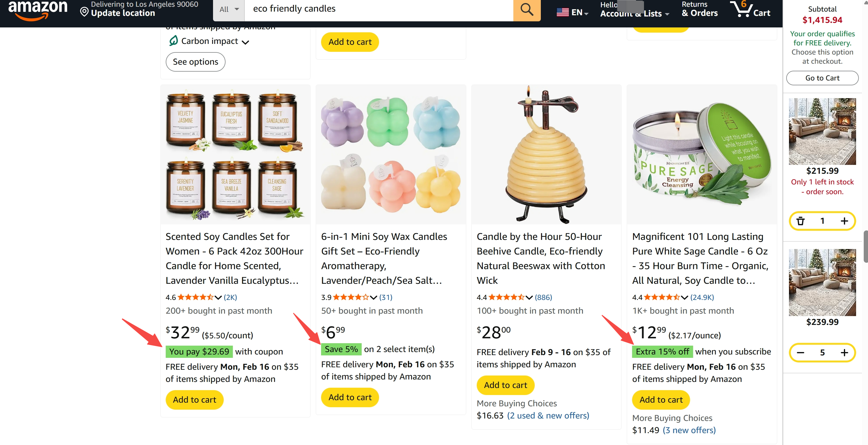Click the See options button
Viewport: 868px width, 445px height.
coord(195,62)
